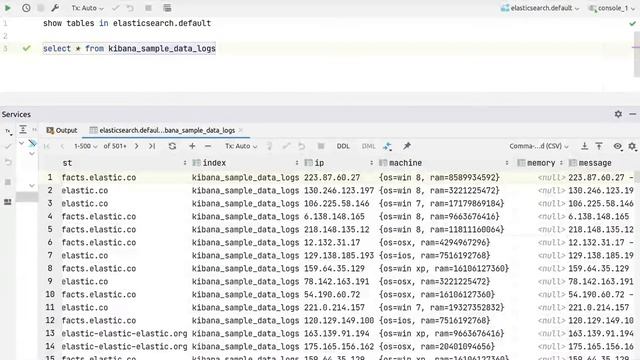Add a new row with plus icon
Screen dimensions: 640x360
(x=192, y=146)
